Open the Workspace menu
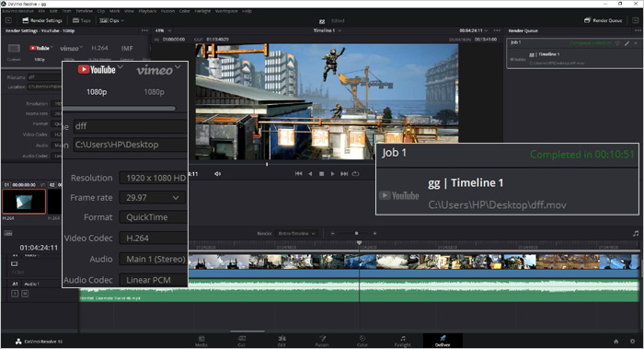The height and width of the screenshot is (349, 644). click(226, 11)
